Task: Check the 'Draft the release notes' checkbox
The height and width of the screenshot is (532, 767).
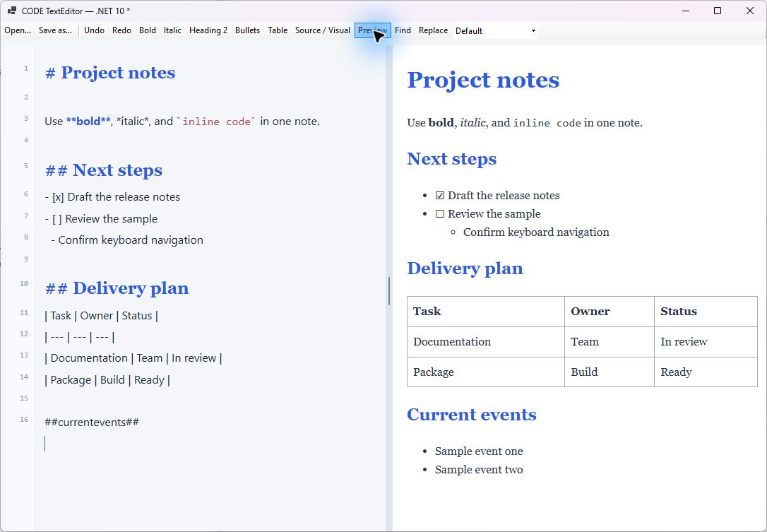Action: (x=440, y=196)
